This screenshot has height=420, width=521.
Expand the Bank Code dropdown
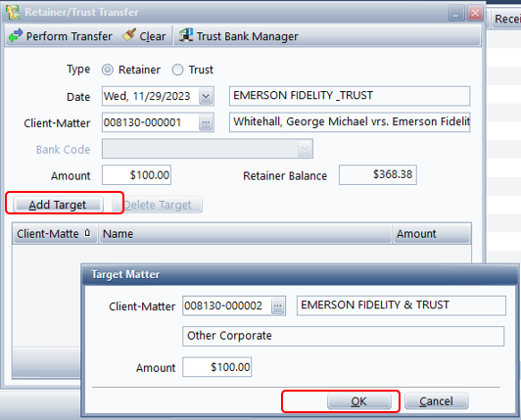[305, 149]
